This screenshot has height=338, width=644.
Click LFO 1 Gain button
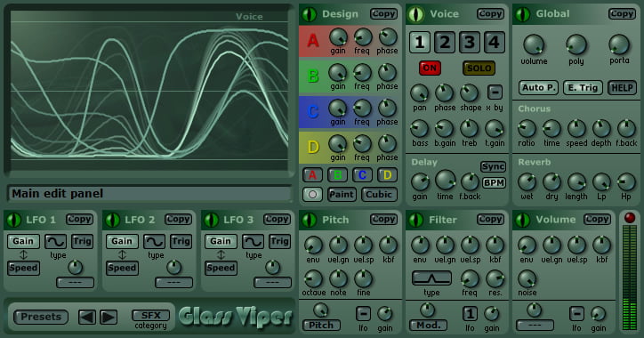point(23,241)
